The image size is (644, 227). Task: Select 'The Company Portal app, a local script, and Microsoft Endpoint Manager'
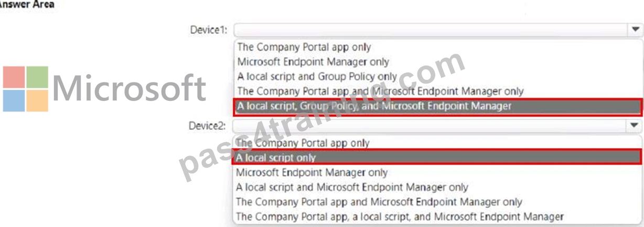(x=400, y=216)
